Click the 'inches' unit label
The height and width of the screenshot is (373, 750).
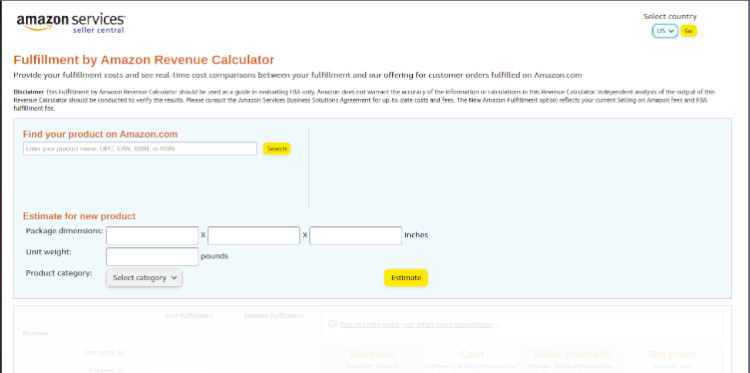click(416, 235)
